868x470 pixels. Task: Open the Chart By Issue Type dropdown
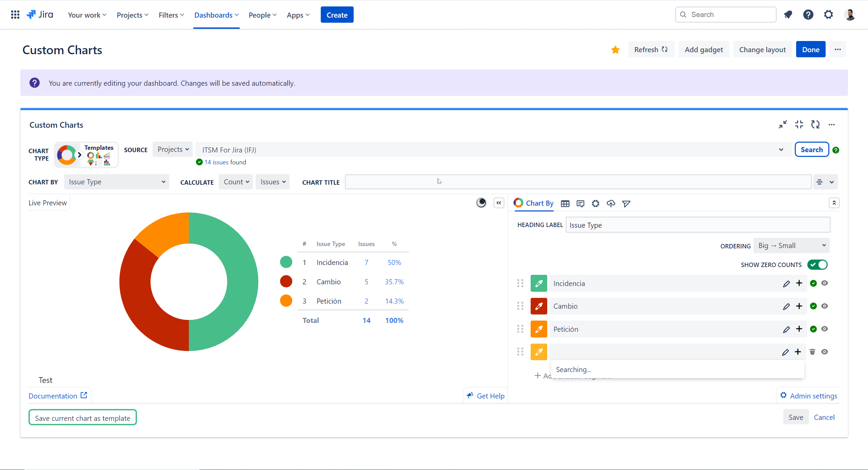pyautogui.click(x=116, y=182)
